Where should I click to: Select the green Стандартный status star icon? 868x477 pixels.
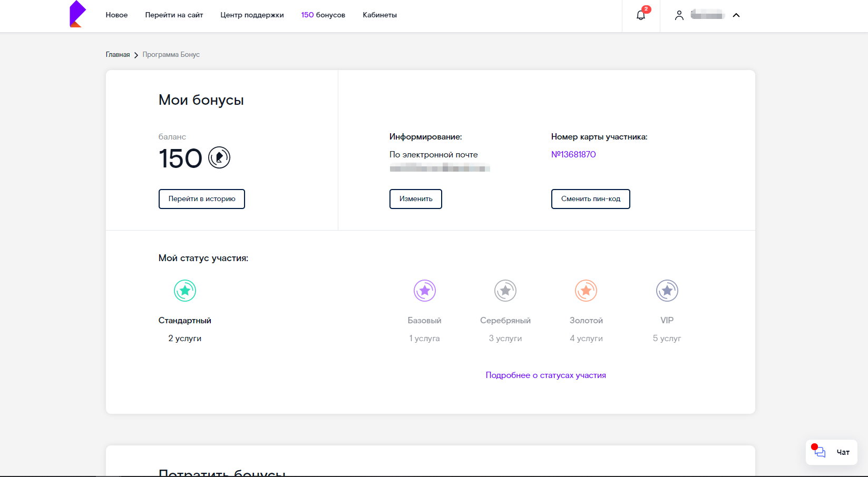pyautogui.click(x=184, y=290)
